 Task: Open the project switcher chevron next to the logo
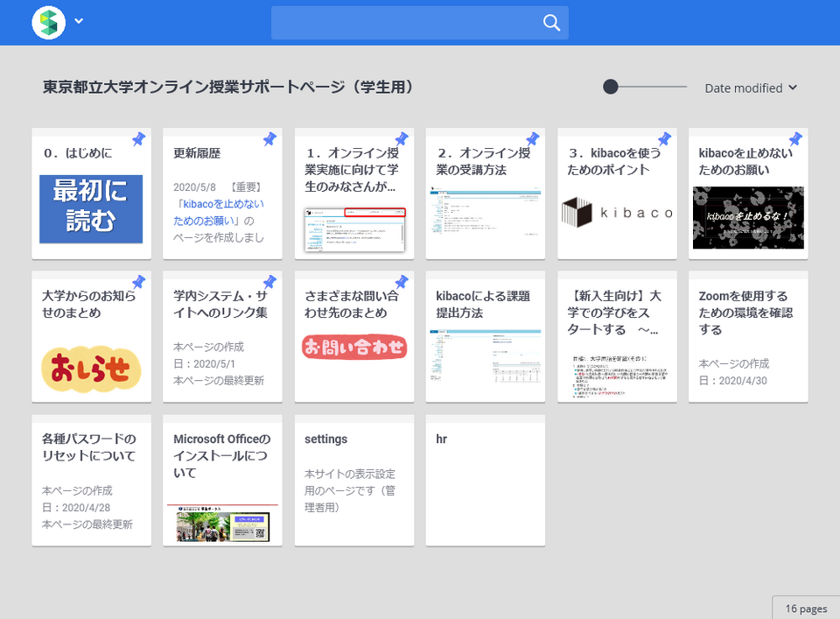(77, 22)
